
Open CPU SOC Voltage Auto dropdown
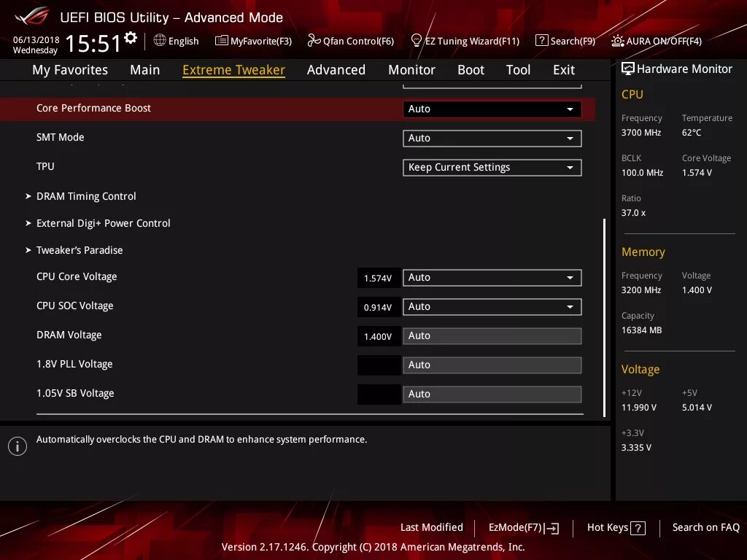492,307
